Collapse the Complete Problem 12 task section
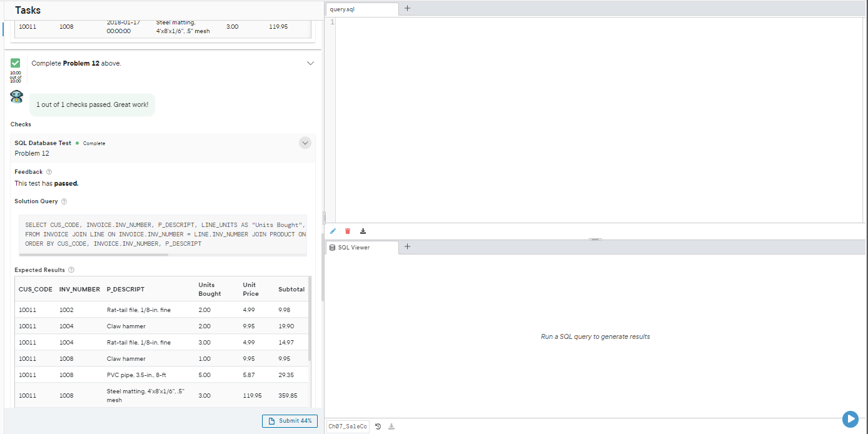Image resolution: width=868 pixels, height=434 pixels. click(310, 63)
